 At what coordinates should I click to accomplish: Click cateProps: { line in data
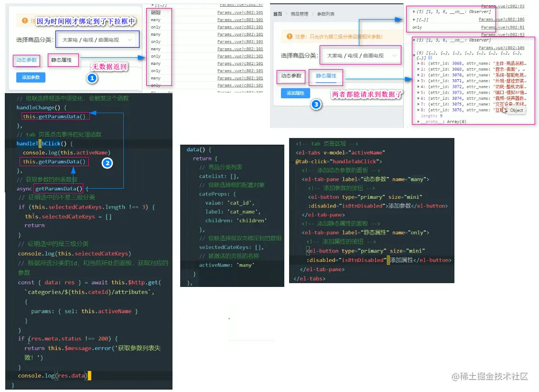[217, 194]
